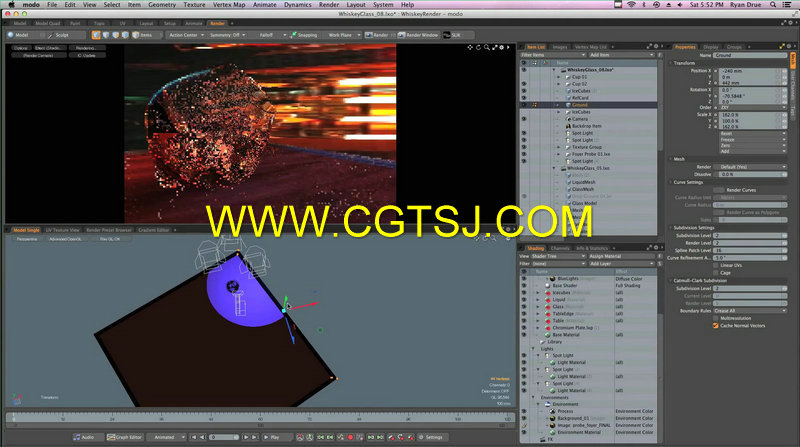Image resolution: width=800 pixels, height=447 pixels.
Task: Click the Zero transform button
Action: pos(752,145)
